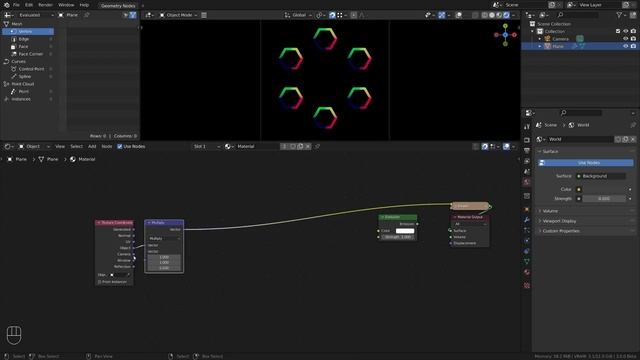This screenshot has width=640, height=360.
Task: Expand the Camera row in outliner
Action: [x=540, y=39]
